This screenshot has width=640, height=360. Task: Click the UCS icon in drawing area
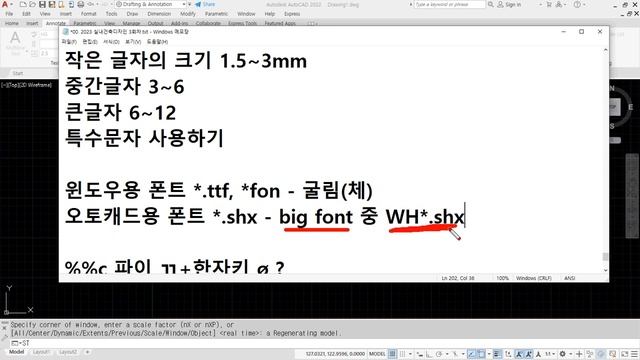18,300
